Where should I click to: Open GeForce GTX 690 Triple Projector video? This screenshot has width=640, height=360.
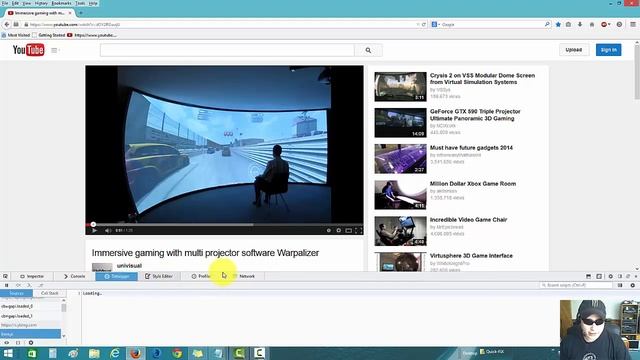click(475, 115)
